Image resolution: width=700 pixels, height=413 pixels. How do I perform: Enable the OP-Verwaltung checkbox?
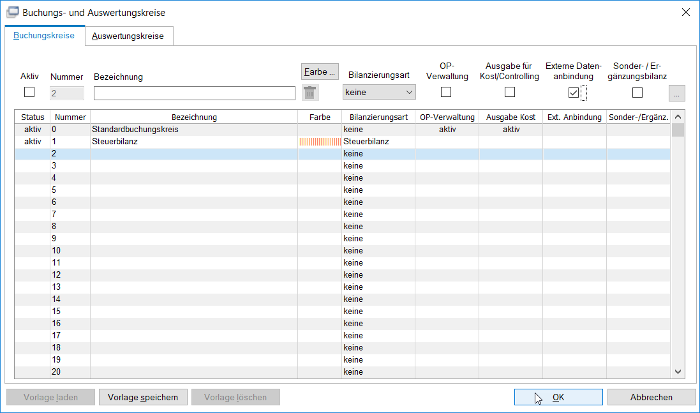[446, 92]
